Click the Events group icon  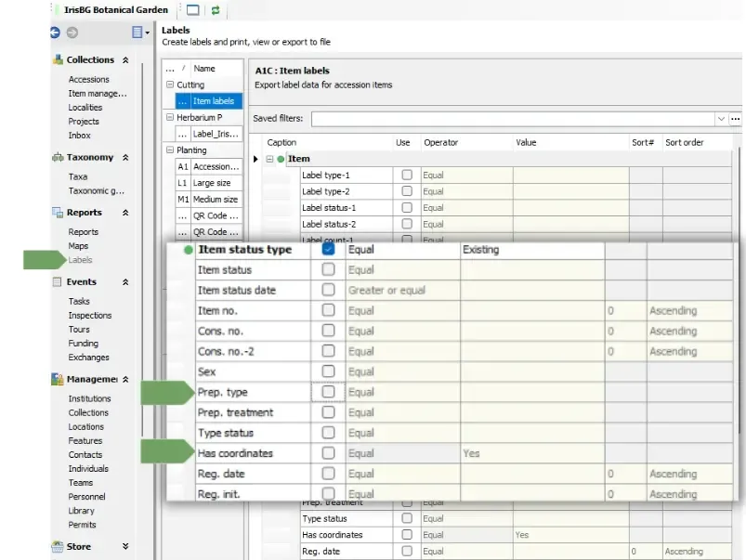pos(57,281)
